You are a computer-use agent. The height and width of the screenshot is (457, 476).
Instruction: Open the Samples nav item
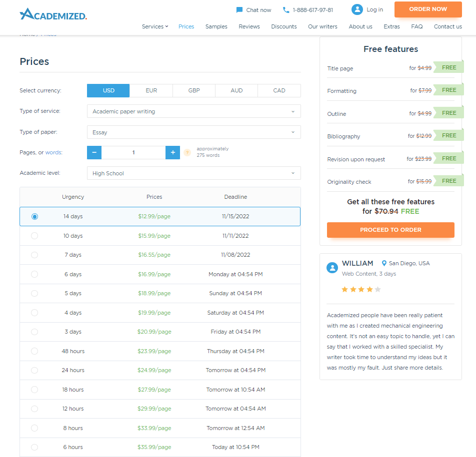point(216,26)
